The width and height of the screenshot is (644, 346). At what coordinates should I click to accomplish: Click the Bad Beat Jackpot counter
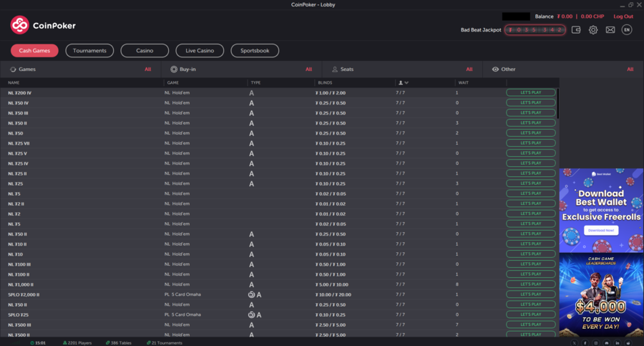[535, 30]
